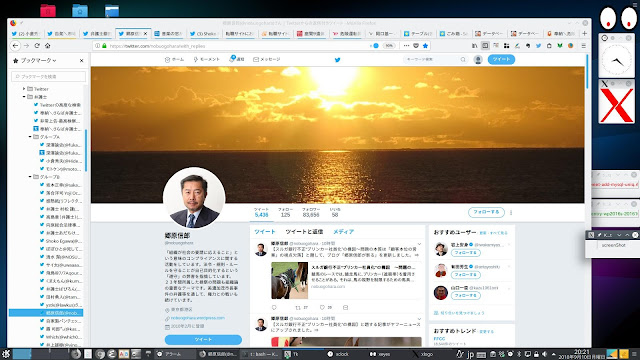
Task: Click the round profile photo
Action: click(x=194, y=198)
